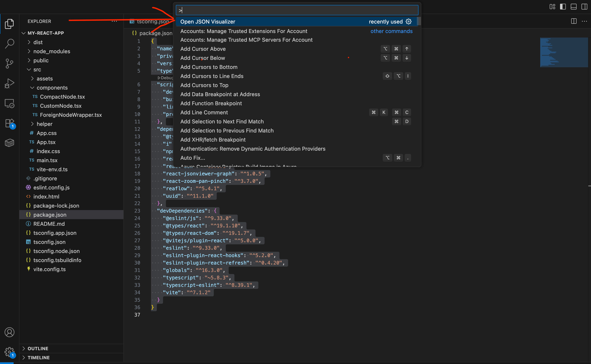Toggle the bottom panel visibility
The image size is (591, 364).
[x=573, y=7]
